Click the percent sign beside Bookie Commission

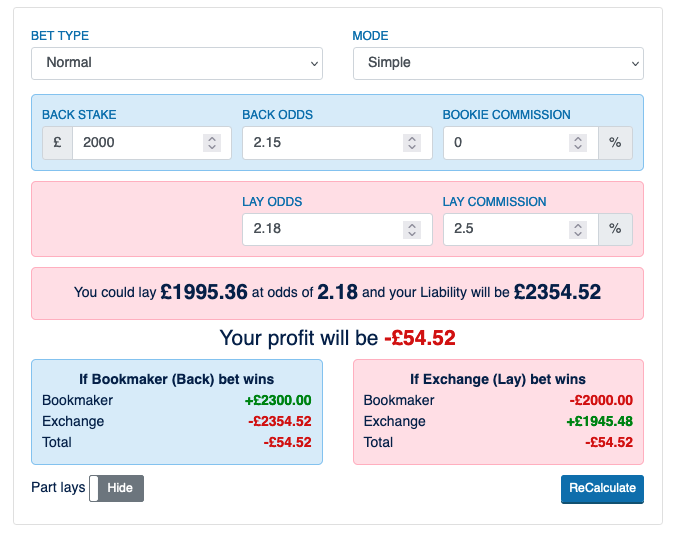pos(615,143)
